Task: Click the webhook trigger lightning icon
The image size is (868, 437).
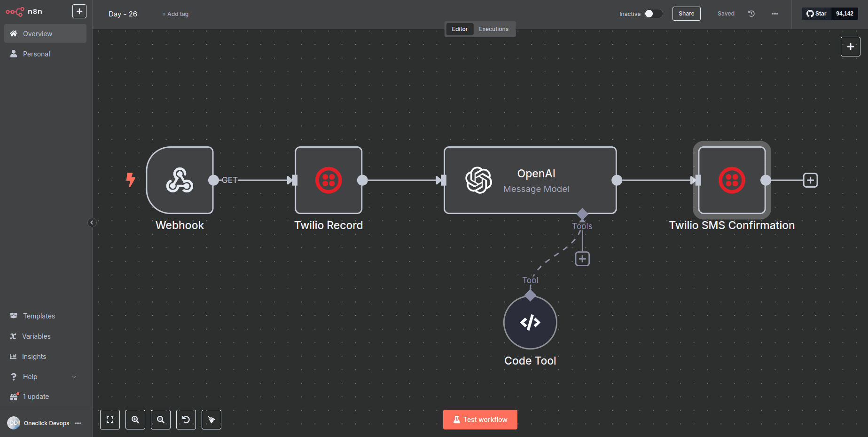Action: (x=131, y=180)
